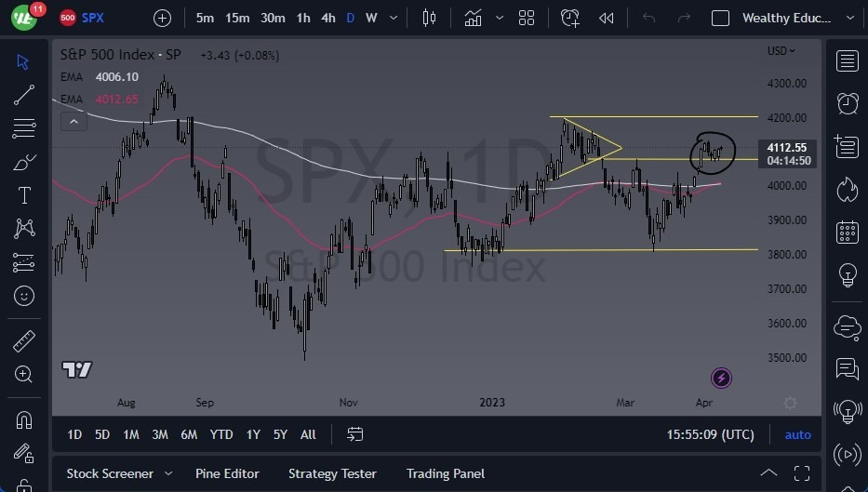The width and height of the screenshot is (868, 492).
Task: Click the first EMA 4006.10 legend
Action: (100, 77)
